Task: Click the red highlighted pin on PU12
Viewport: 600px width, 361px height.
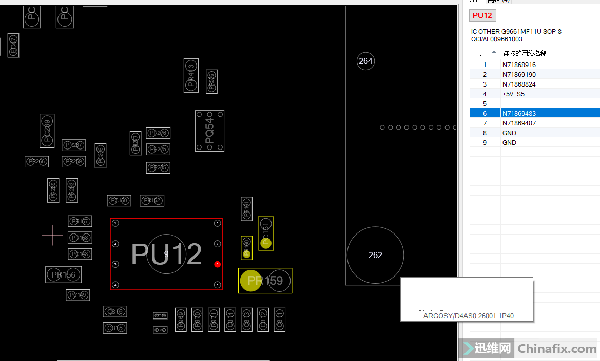Action: 217,264
